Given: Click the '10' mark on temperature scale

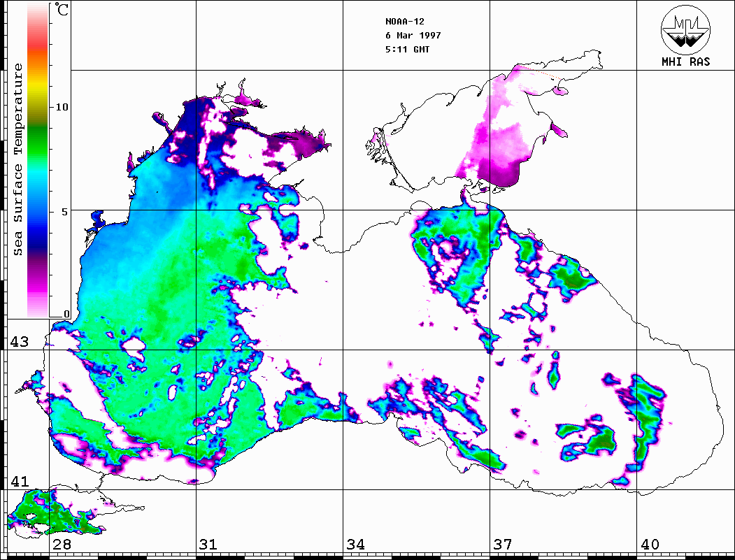Looking at the screenshot, I should click(x=62, y=107).
